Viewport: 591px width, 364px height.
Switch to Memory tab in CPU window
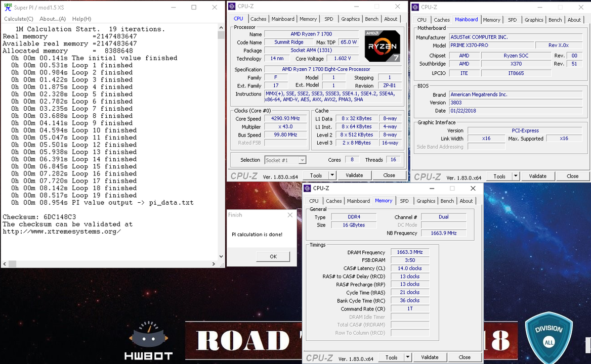(x=308, y=19)
